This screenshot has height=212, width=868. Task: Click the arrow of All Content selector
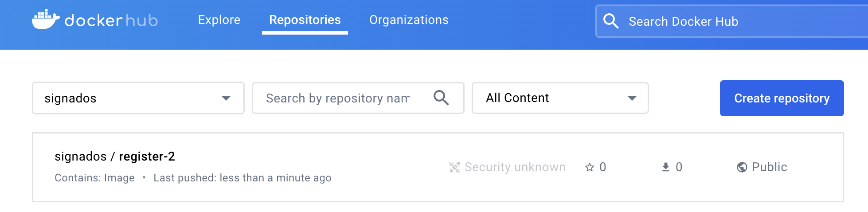click(632, 98)
